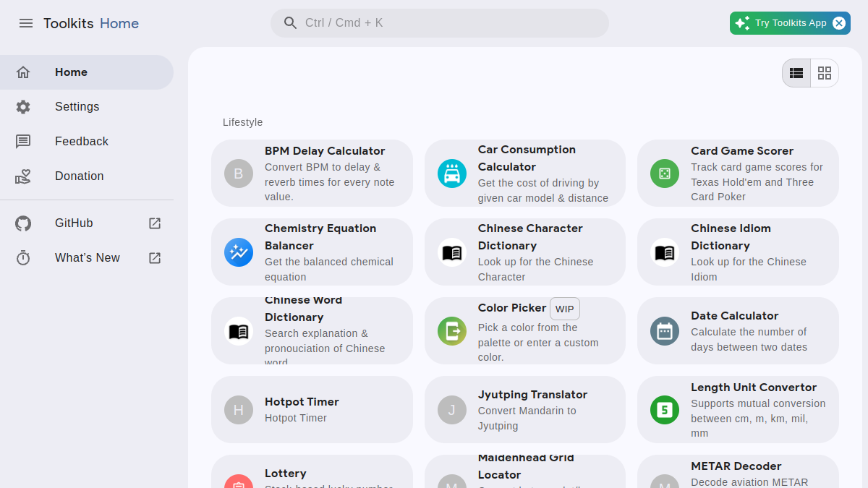Open Feedback from the sidebar

(x=87, y=142)
